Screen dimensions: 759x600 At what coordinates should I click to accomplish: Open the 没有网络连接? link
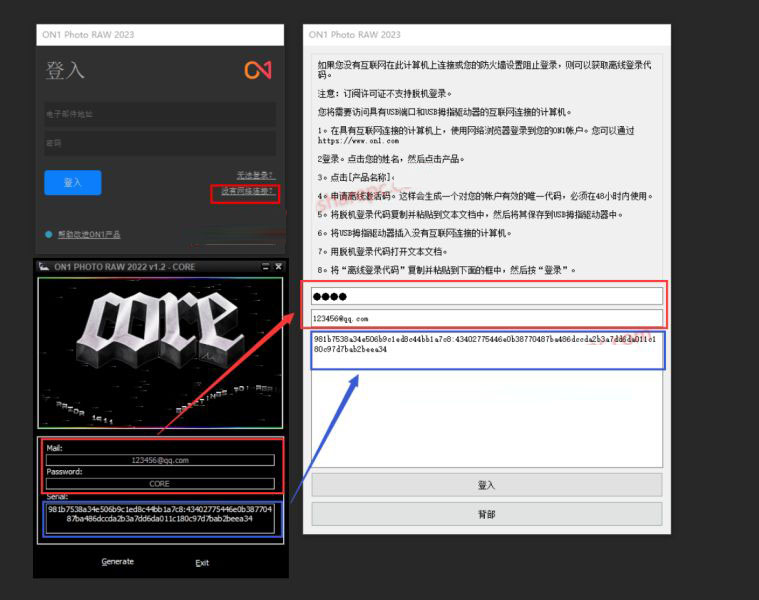point(247,191)
